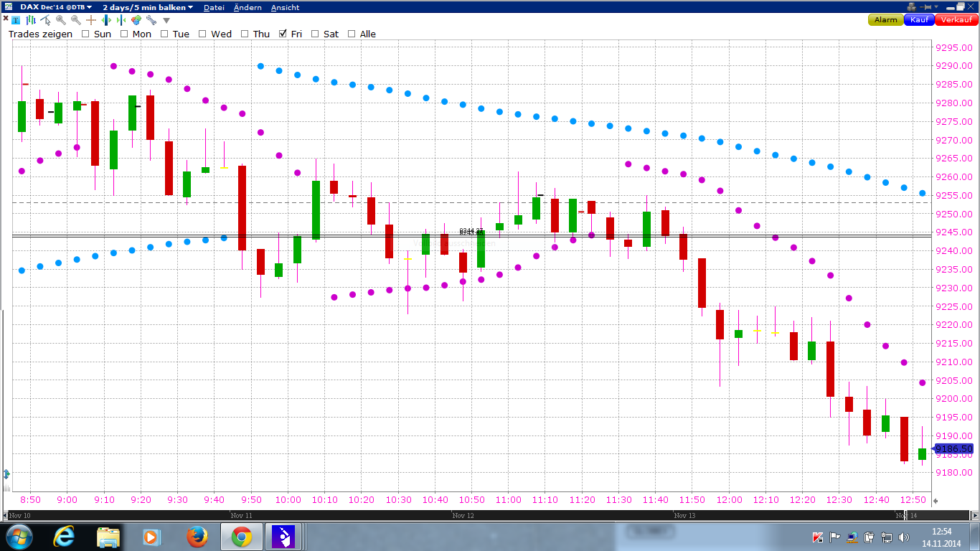Image resolution: width=980 pixels, height=551 pixels.
Task: Click the colored pie chart toolbar icon
Action: 136,20
